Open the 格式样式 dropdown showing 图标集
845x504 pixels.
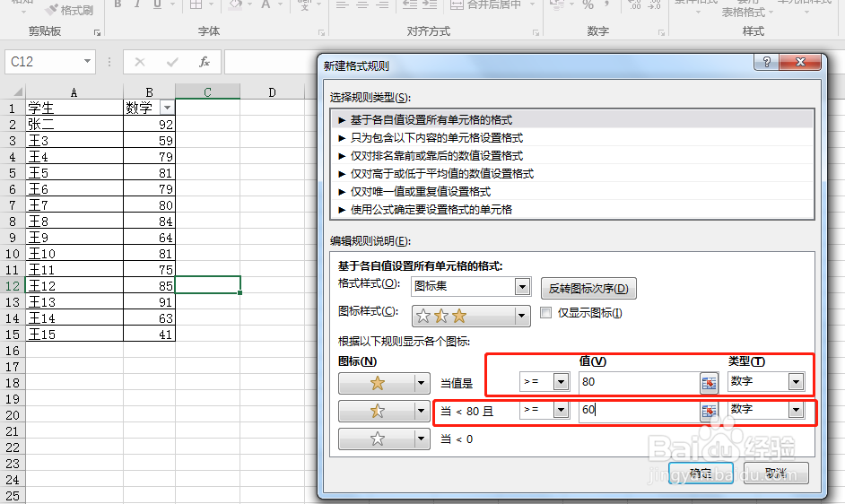[x=522, y=286]
